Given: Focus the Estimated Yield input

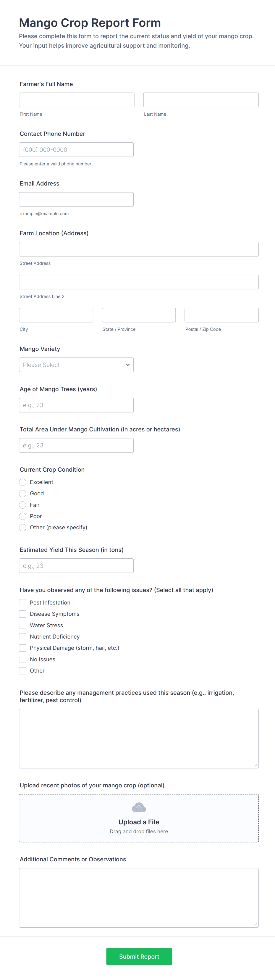Looking at the screenshot, I should (x=76, y=566).
